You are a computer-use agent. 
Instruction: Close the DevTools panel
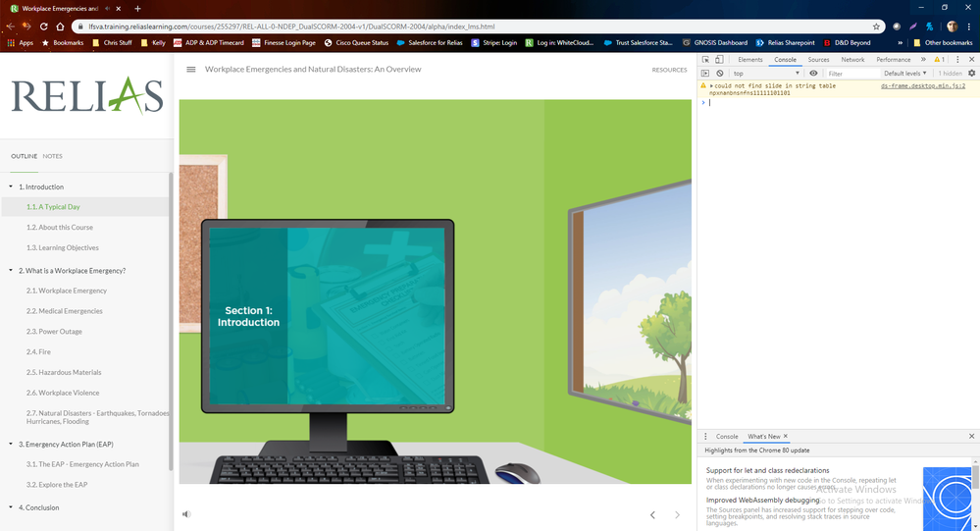(972, 60)
